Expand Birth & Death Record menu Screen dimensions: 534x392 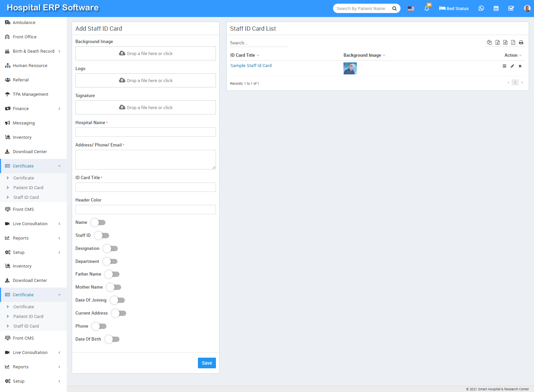click(x=33, y=51)
